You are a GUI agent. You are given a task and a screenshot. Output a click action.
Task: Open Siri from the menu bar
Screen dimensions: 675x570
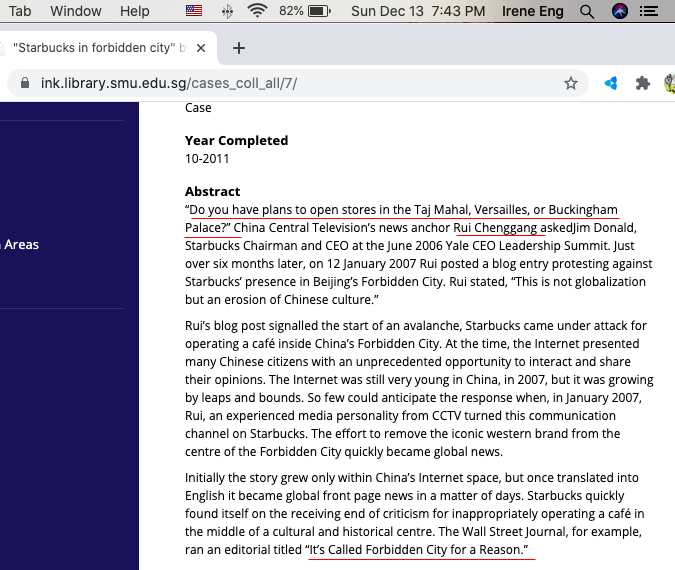pos(619,11)
